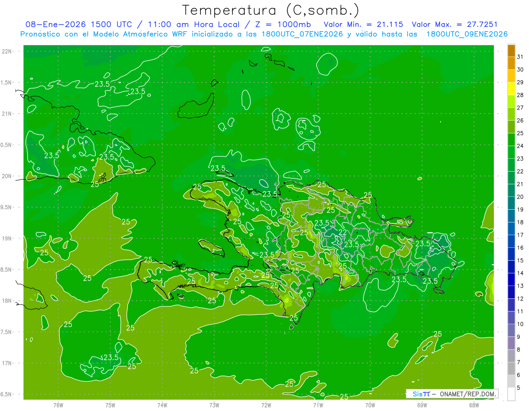Click the "69W" longitude axis label
The width and height of the screenshot is (532, 411).
click(422, 405)
